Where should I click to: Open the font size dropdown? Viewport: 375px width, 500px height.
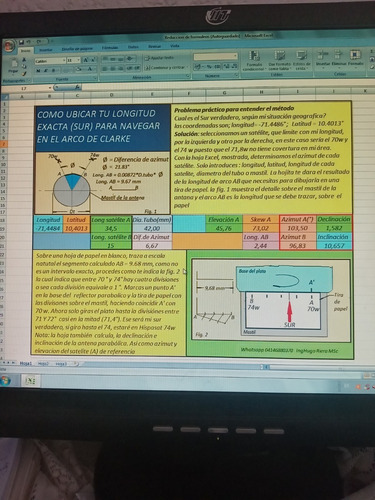(x=78, y=60)
